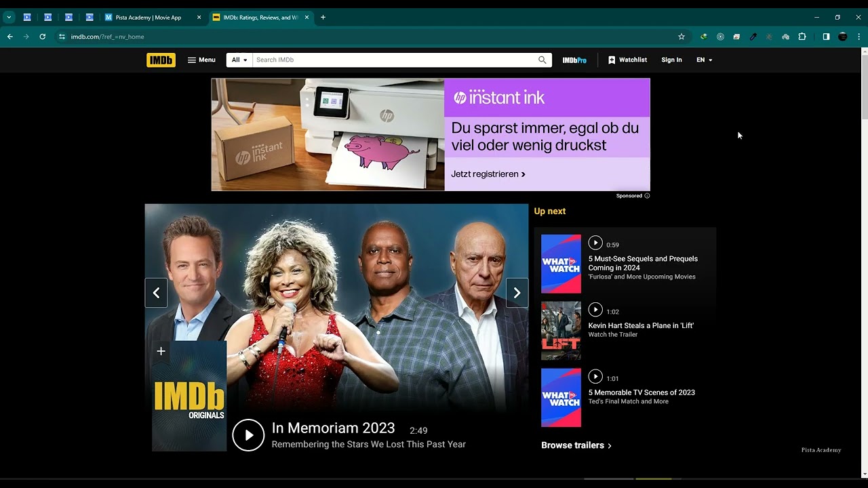Click the IMDb logo in header

pyautogui.click(x=161, y=60)
